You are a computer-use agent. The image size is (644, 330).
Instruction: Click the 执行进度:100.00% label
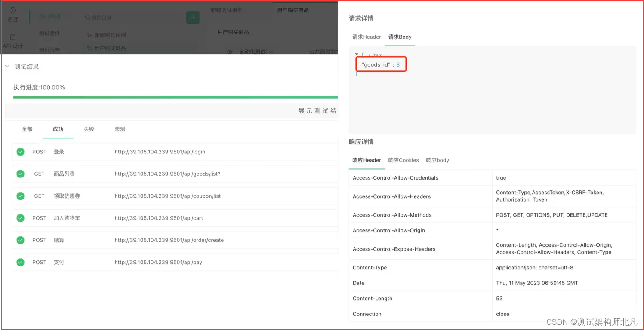coord(39,87)
